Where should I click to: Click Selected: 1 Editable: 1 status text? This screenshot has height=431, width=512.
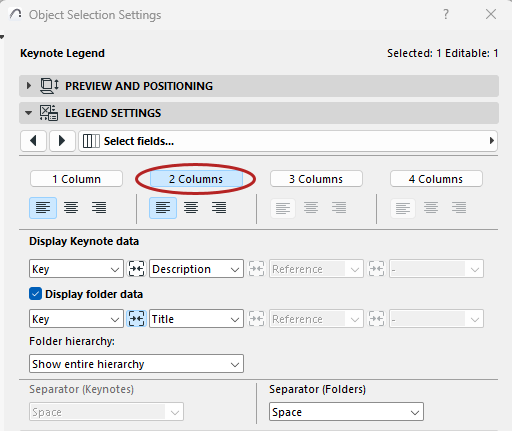tap(442, 53)
